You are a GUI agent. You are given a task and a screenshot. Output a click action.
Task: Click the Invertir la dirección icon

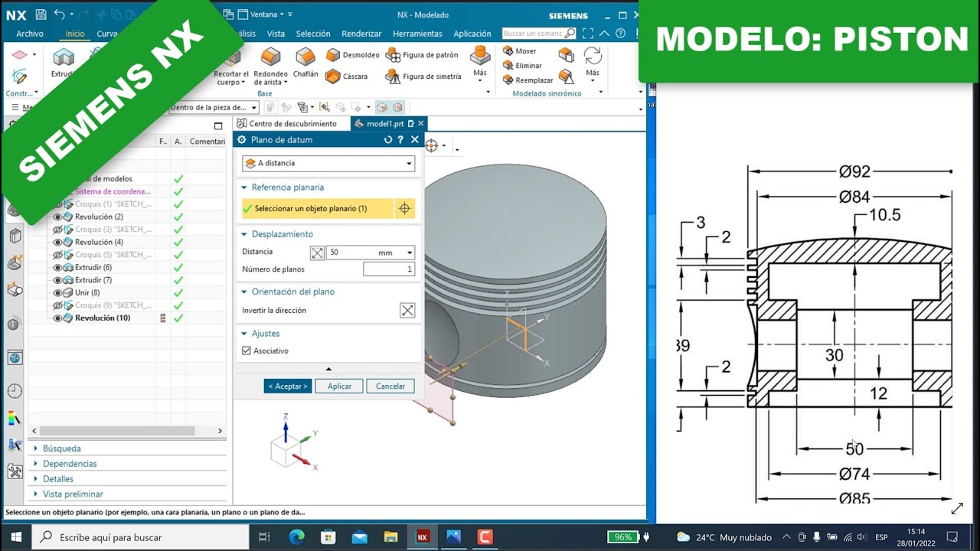click(407, 310)
